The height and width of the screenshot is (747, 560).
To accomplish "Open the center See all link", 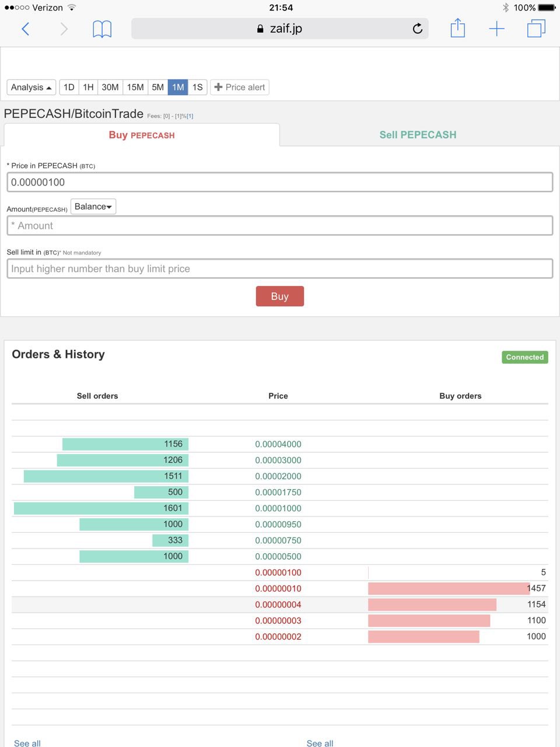I will 320,743.
